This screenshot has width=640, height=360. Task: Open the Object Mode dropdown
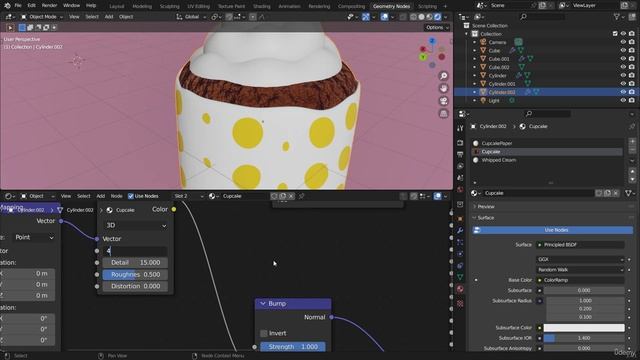pos(42,17)
